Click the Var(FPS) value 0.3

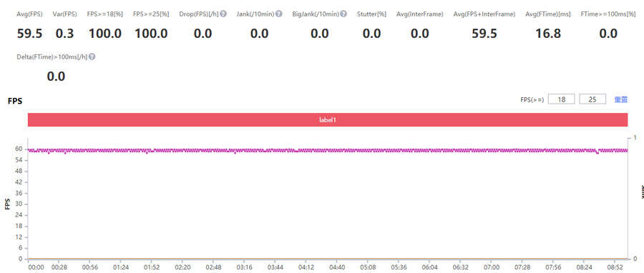tap(64, 34)
